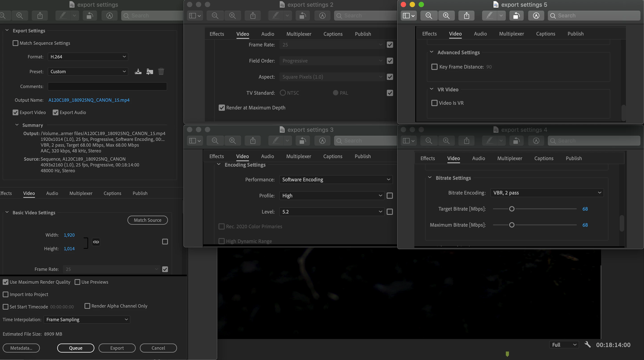
Task: Click the share icon in export settings 5 toolbar
Action: [466, 16]
